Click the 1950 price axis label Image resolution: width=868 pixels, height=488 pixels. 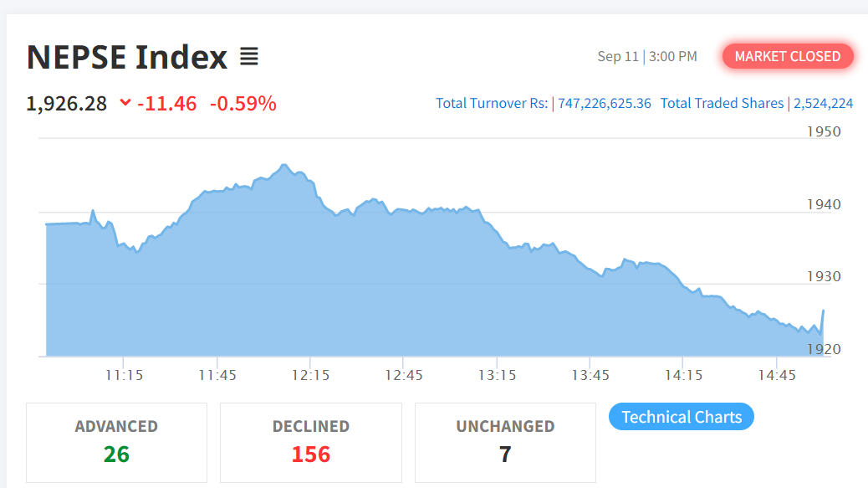tap(824, 131)
